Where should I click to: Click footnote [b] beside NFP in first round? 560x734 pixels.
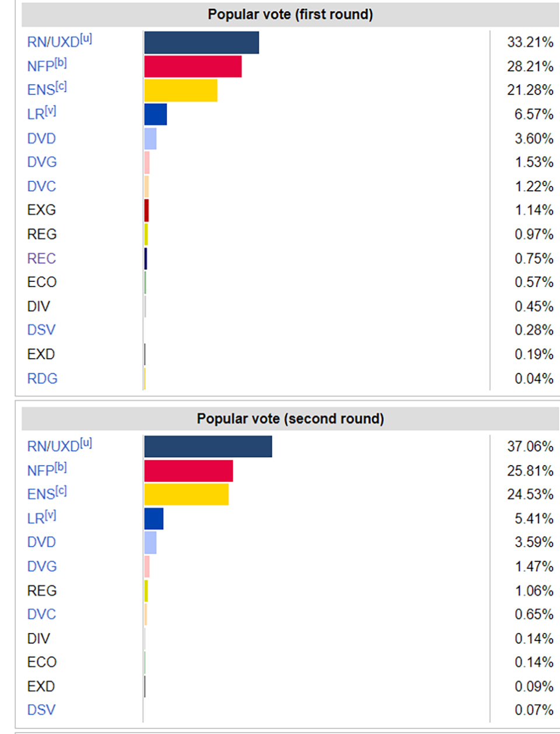point(61,63)
